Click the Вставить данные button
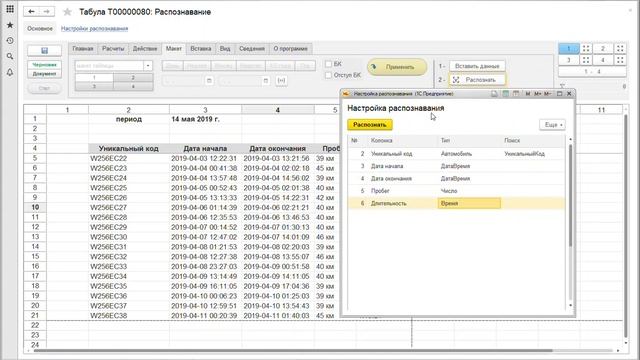This screenshot has width=640, height=360. coord(477,66)
